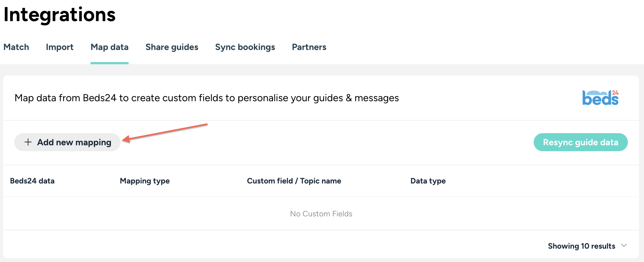The height and width of the screenshot is (262, 644).
Task: Open the Import tab
Action: click(x=60, y=47)
